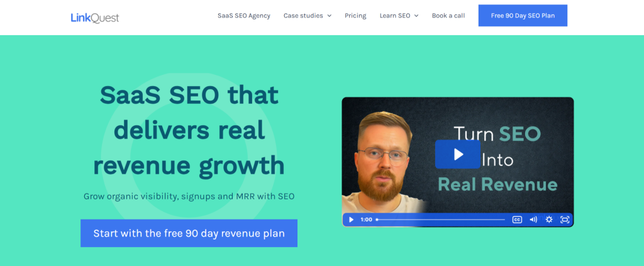Click the video progress bar to seek
The width and height of the screenshot is (644, 266).
(x=440, y=219)
